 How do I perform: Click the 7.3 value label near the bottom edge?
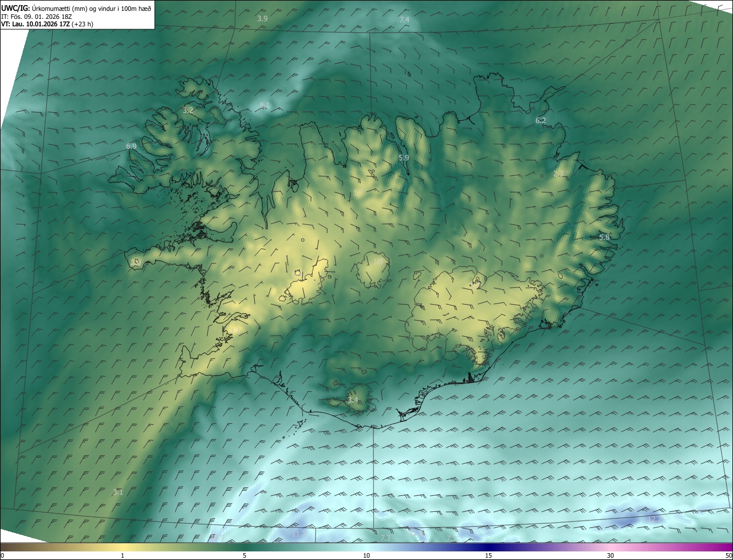tap(385, 538)
